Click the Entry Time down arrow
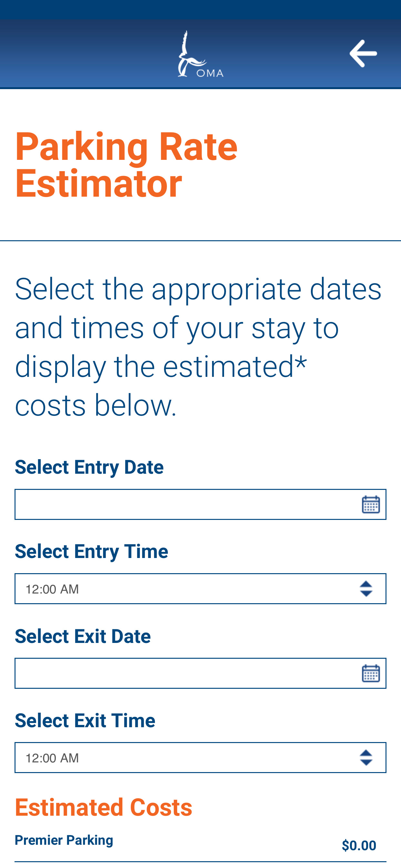Viewport: 401px width, 868px height. pos(366,594)
